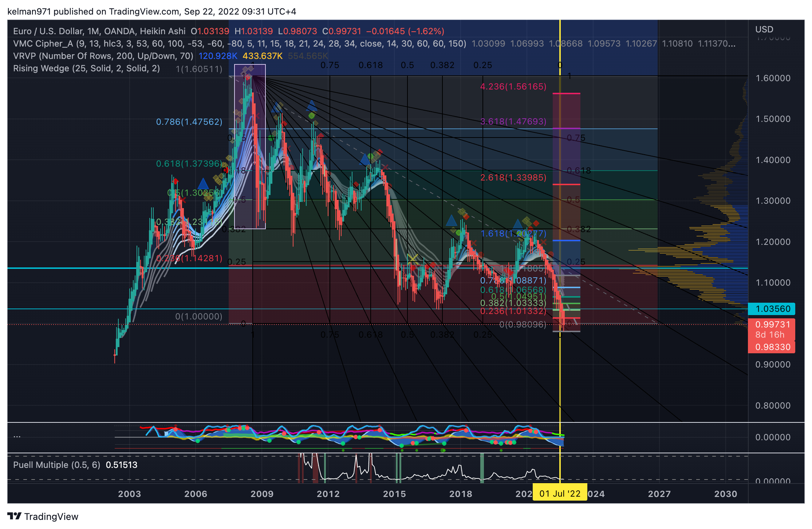Click the 2.618(1.33985) Fibonacci extension label
Screen dimensions: 812x529
(x=513, y=178)
